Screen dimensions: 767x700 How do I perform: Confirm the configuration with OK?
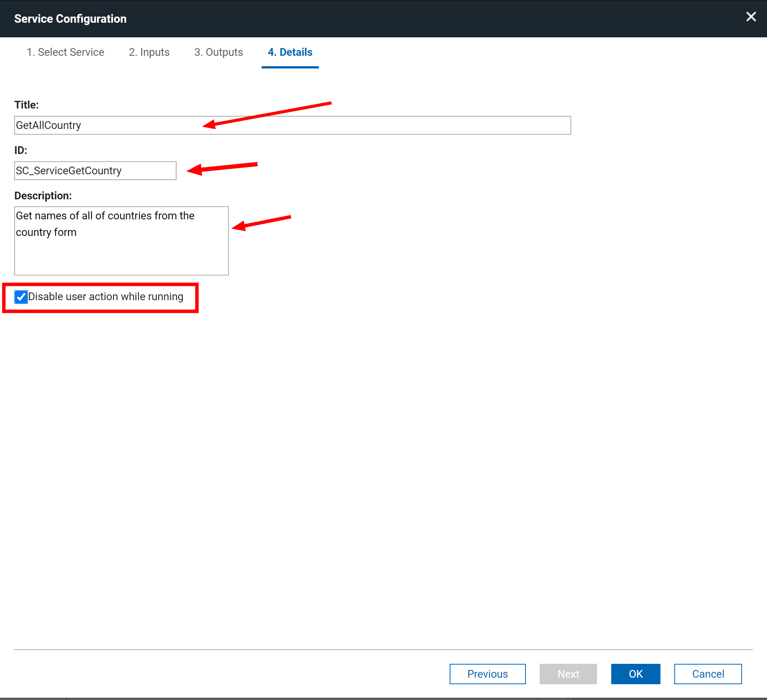[x=635, y=674]
